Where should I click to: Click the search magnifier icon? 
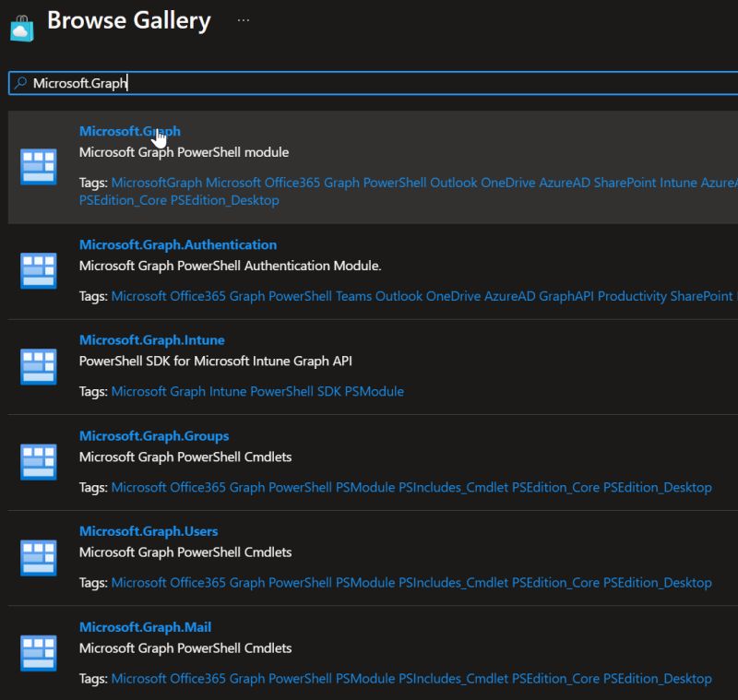point(18,83)
